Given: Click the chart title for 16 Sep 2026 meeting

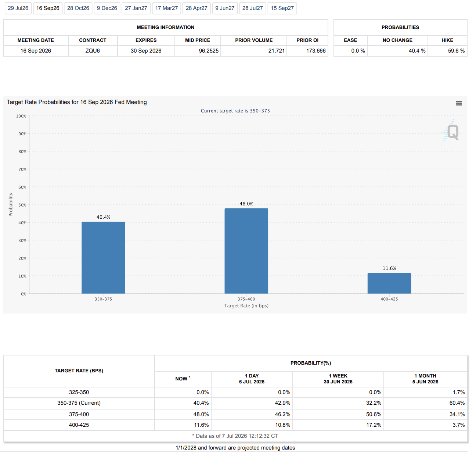Looking at the screenshot, I should pyautogui.click(x=77, y=102).
